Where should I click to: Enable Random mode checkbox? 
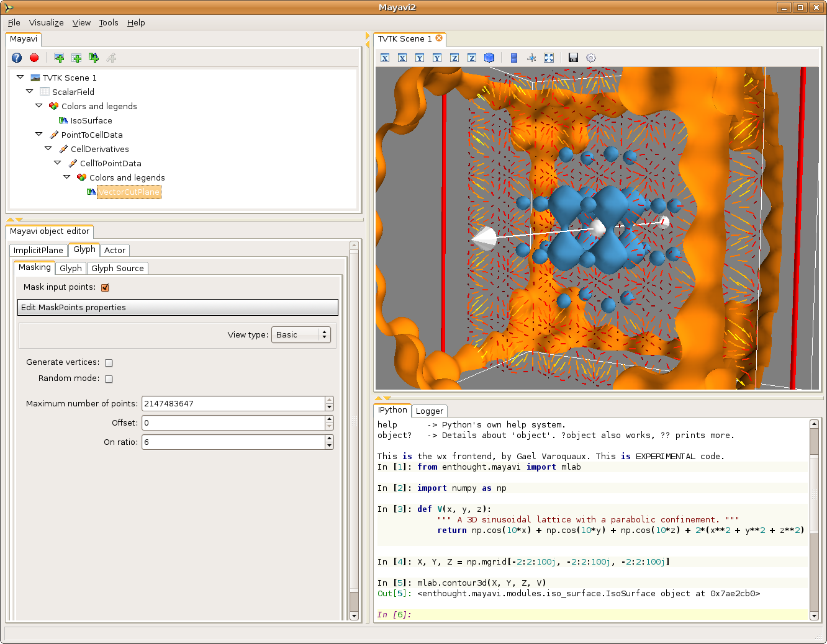(x=109, y=379)
